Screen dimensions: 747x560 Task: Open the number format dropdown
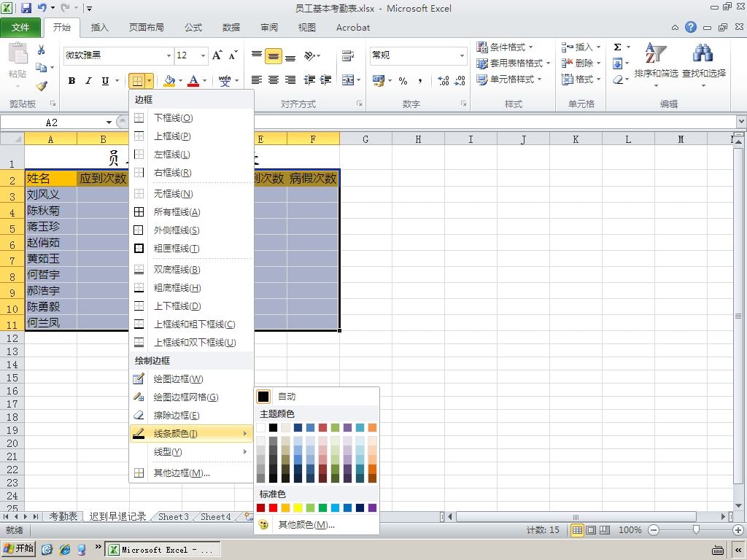coord(462,55)
